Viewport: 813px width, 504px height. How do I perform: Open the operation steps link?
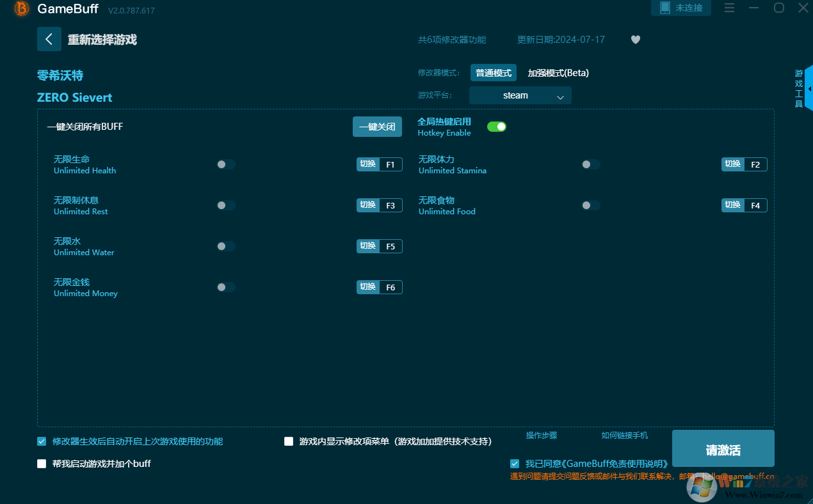click(x=541, y=436)
